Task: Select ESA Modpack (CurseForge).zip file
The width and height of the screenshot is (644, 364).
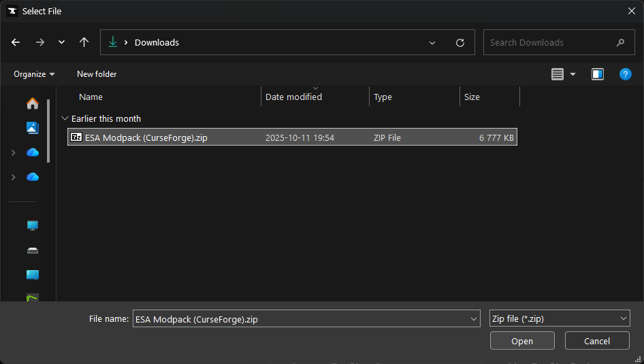Action: coord(146,137)
